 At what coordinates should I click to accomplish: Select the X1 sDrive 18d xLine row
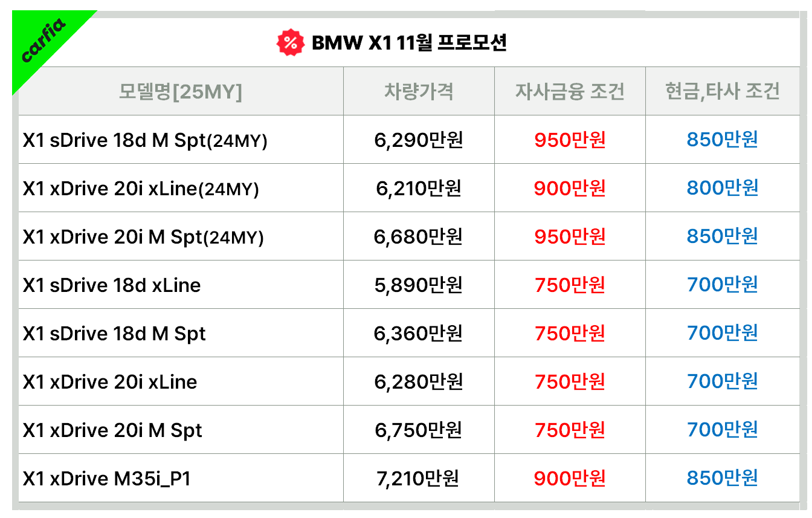(112, 285)
